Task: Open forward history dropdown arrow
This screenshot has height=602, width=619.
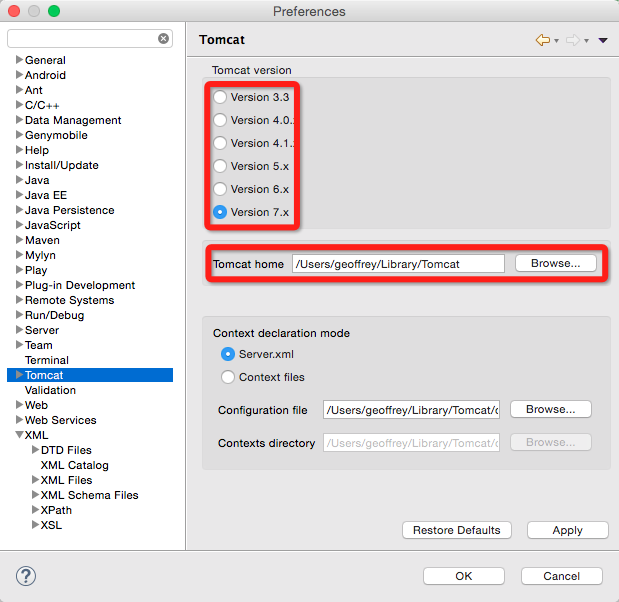Action: click(x=586, y=41)
